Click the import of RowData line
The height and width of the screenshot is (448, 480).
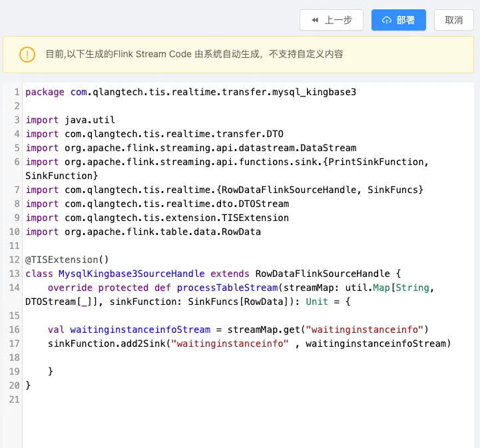(143, 232)
